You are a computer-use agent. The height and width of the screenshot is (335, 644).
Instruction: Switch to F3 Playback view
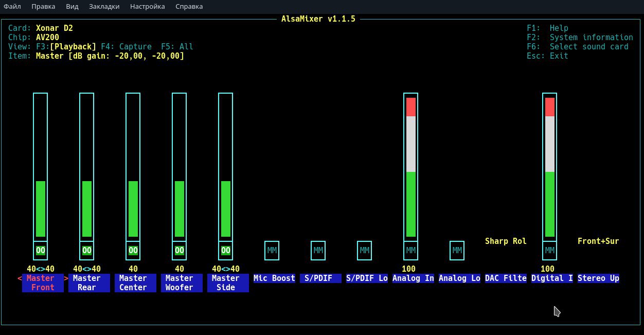pos(66,47)
